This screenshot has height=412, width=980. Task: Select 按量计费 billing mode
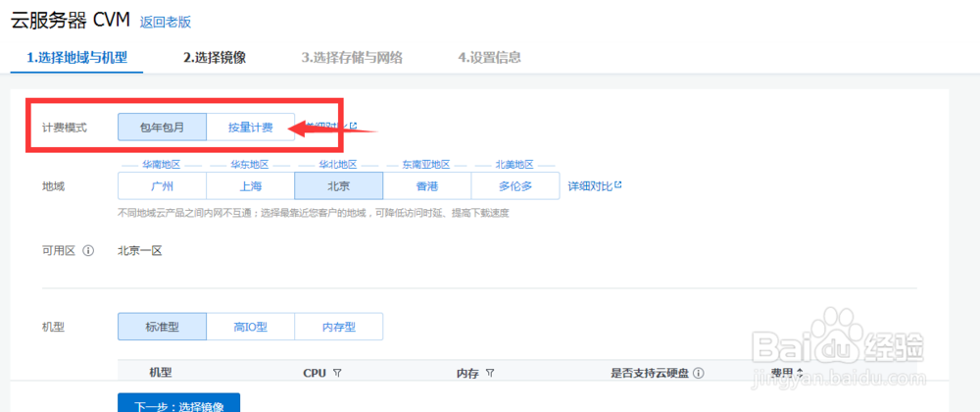coord(250,128)
